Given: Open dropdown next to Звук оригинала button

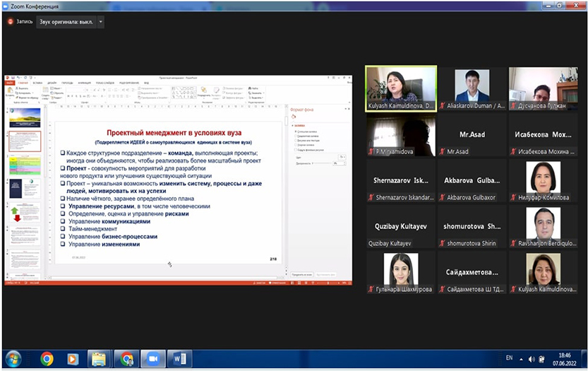Looking at the screenshot, I should [x=101, y=22].
